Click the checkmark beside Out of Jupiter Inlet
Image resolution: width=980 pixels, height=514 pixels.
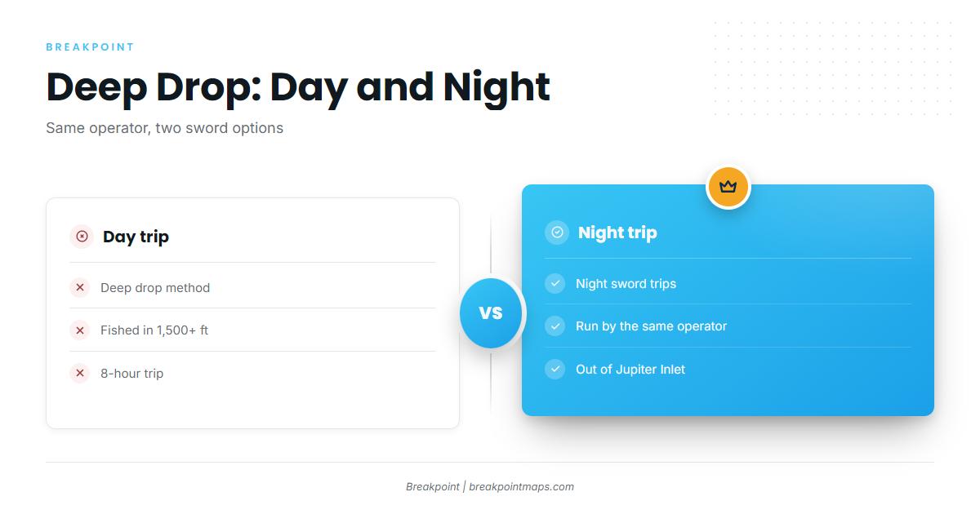(x=555, y=369)
